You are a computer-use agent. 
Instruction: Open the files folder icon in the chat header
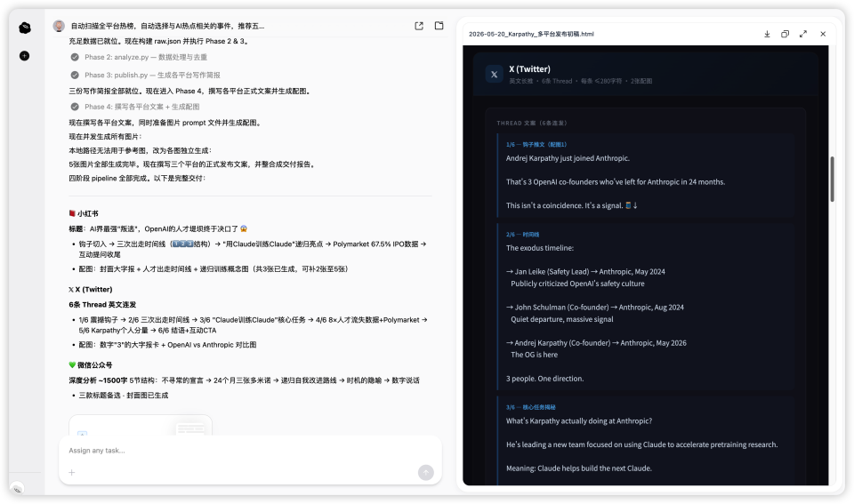tap(439, 26)
